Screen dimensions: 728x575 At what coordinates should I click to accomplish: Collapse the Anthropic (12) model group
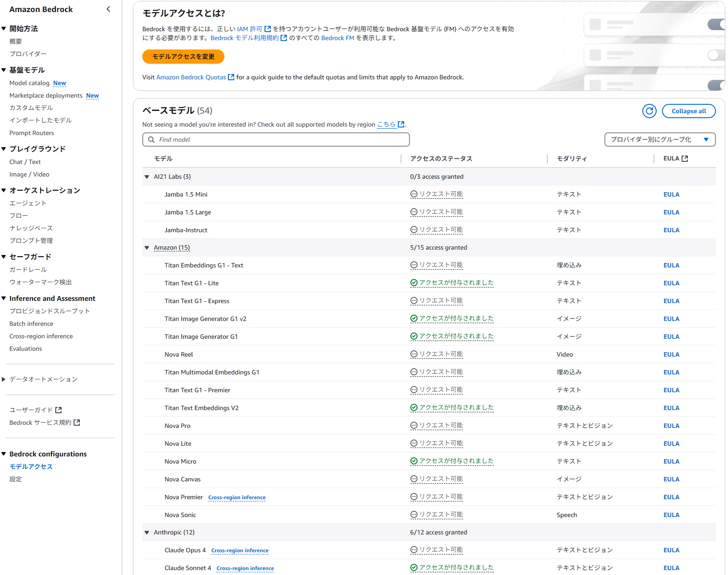(x=147, y=533)
